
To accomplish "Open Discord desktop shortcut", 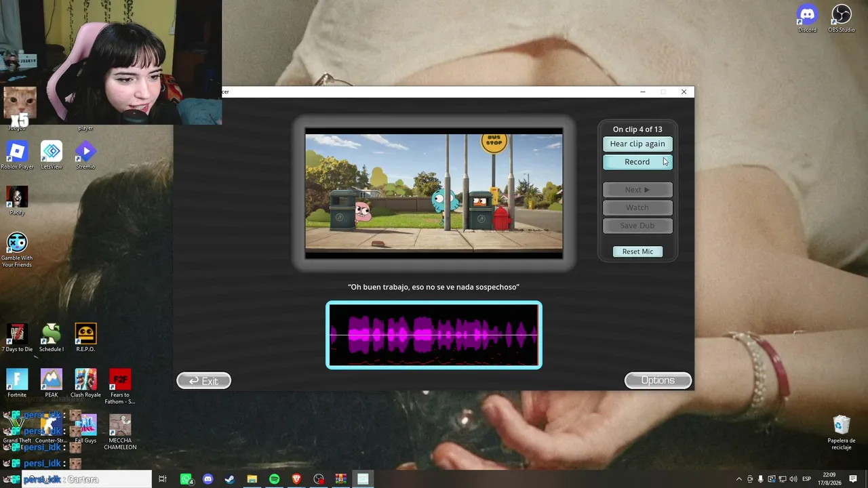I will (807, 18).
